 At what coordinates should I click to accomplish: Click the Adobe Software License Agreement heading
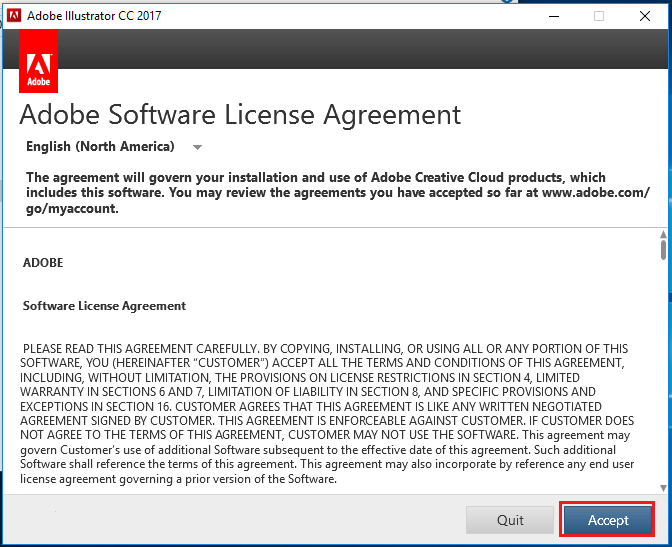click(240, 114)
